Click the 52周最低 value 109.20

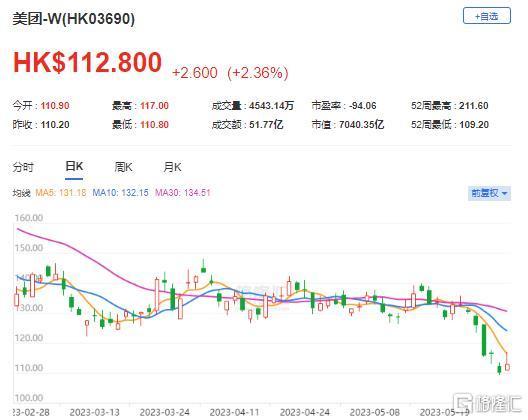(474, 125)
